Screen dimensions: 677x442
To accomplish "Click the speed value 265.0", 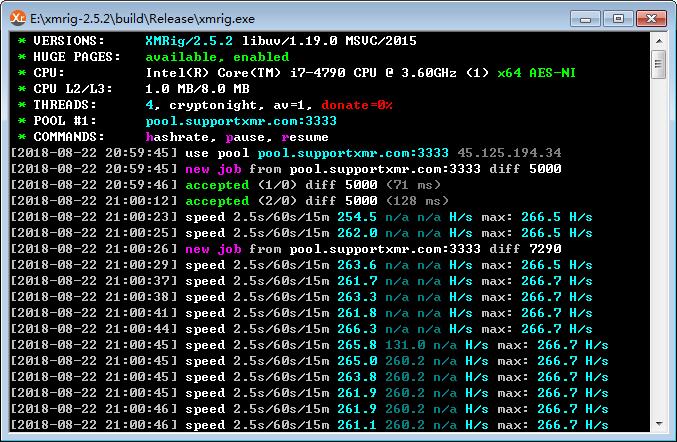I will tap(357, 361).
